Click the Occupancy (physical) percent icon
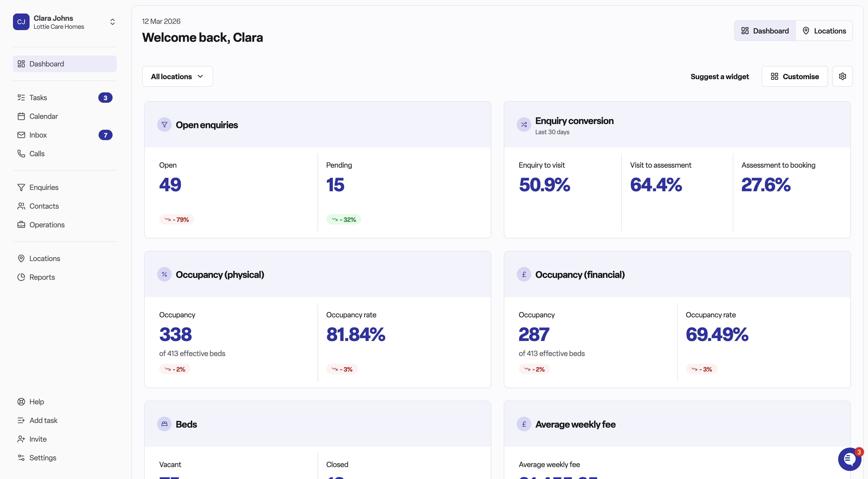868x479 pixels. tap(164, 274)
